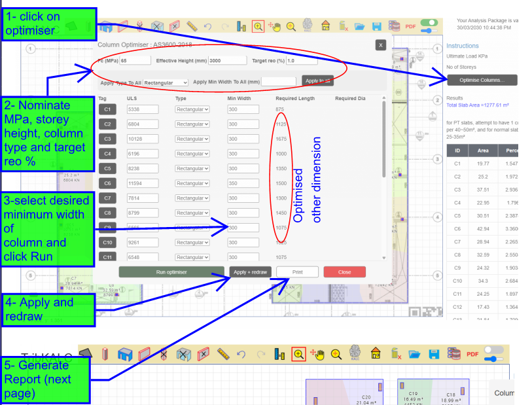Click Min Width field for column C6
The width and height of the screenshot is (532, 405).
243,183
